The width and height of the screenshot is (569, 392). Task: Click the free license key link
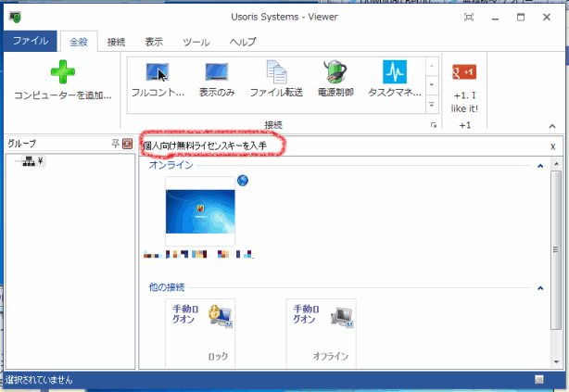[205, 145]
